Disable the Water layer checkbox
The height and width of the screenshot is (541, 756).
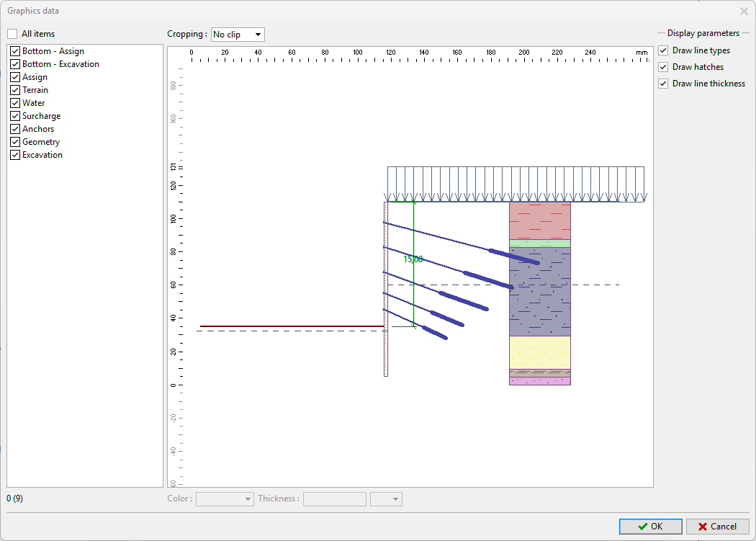coord(15,103)
